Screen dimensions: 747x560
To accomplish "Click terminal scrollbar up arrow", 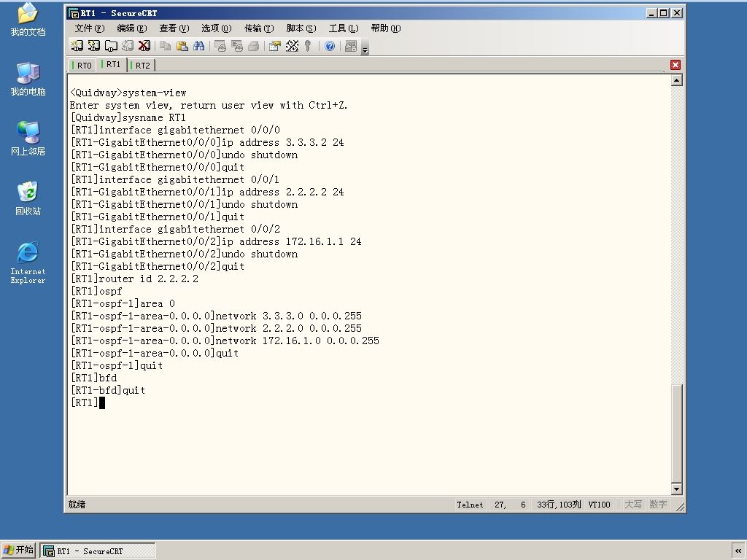I will [676, 80].
